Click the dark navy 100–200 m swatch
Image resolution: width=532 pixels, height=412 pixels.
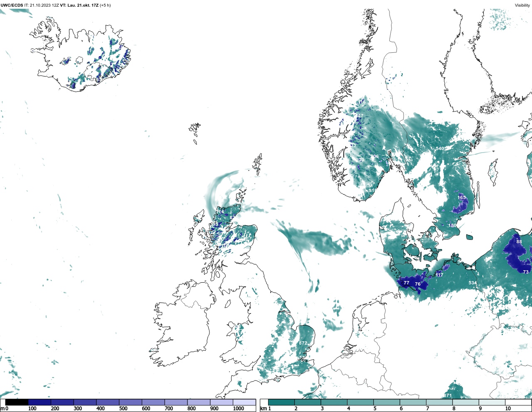[x=39, y=402]
